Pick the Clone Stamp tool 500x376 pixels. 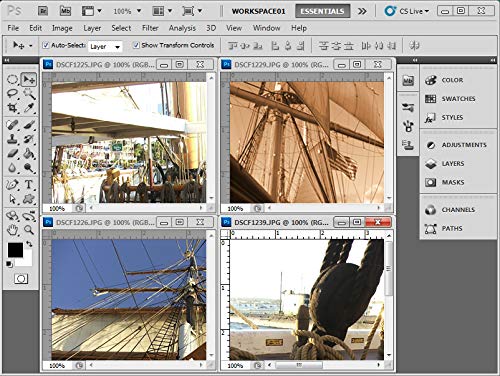[12, 139]
